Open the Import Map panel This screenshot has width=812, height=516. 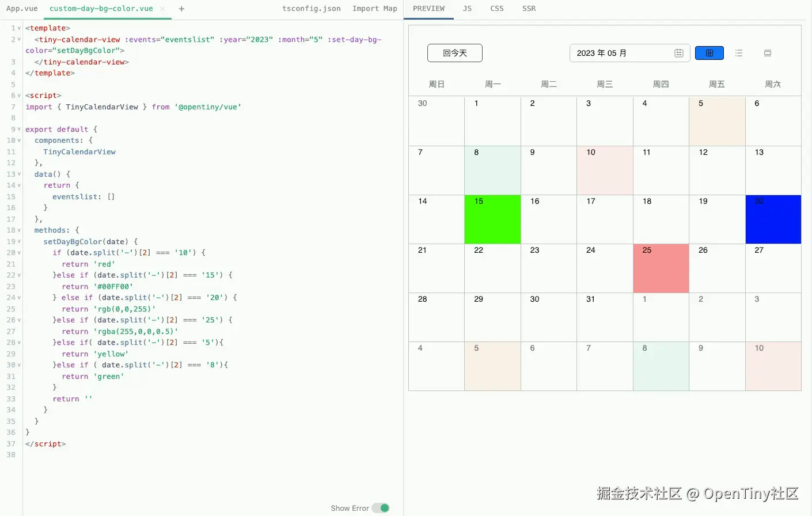[x=374, y=9]
